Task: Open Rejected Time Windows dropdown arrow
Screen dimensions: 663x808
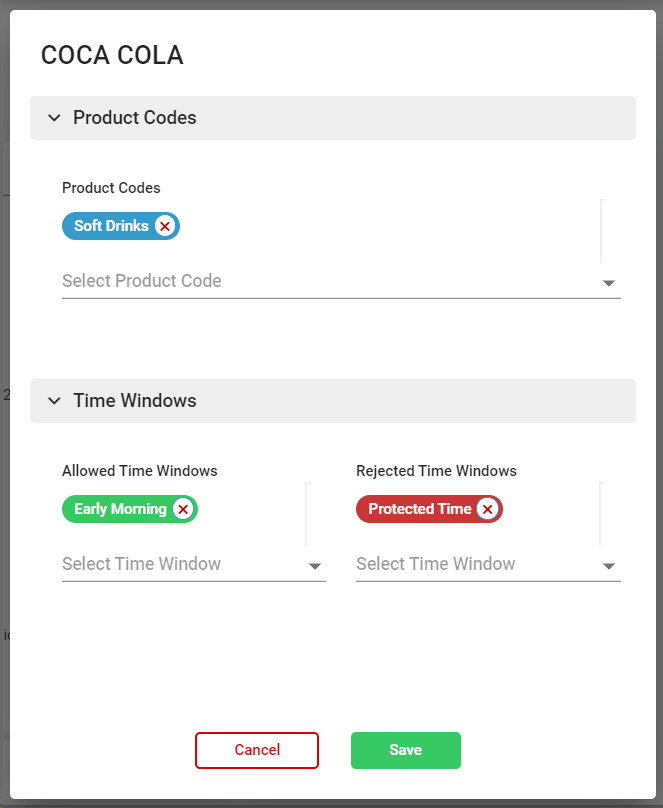Action: point(609,566)
